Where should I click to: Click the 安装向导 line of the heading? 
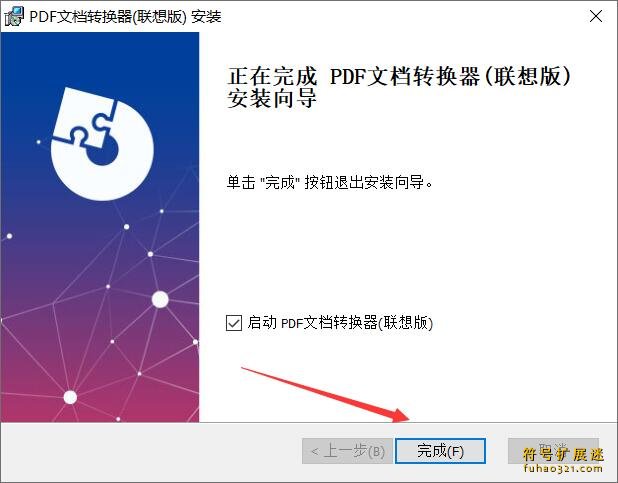pyautogui.click(x=272, y=98)
